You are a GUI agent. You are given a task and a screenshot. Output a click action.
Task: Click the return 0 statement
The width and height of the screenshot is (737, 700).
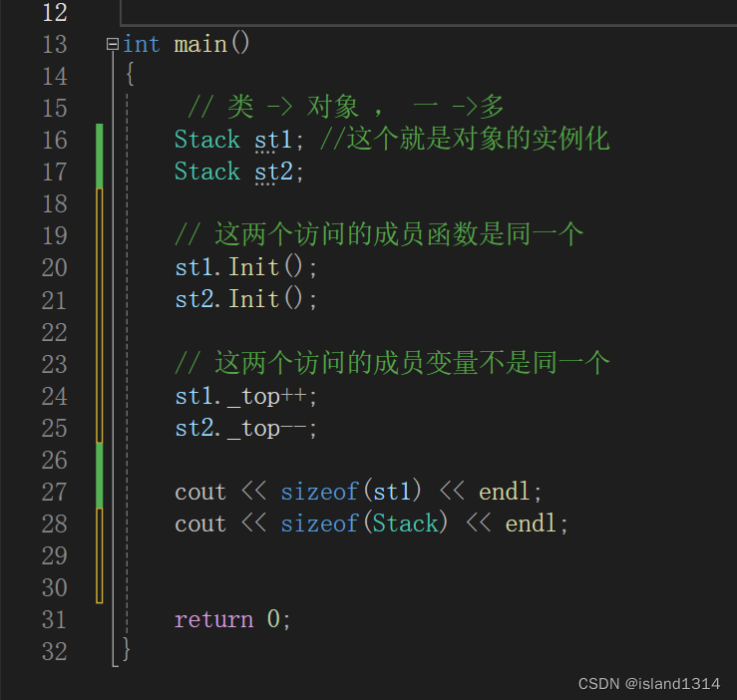[232, 619]
